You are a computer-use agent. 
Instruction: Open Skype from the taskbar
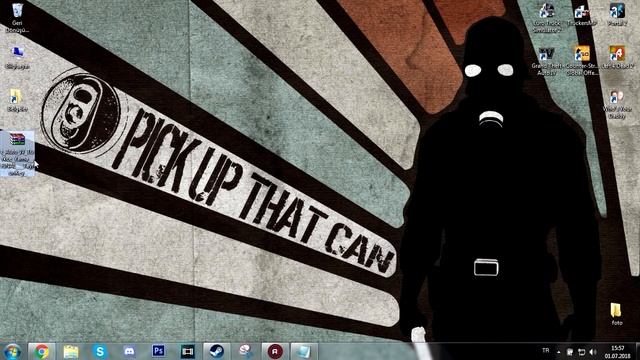click(100, 351)
